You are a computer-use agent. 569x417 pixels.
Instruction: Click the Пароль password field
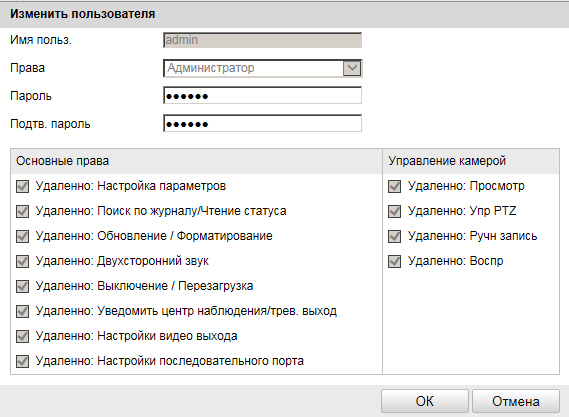pyautogui.click(x=263, y=95)
